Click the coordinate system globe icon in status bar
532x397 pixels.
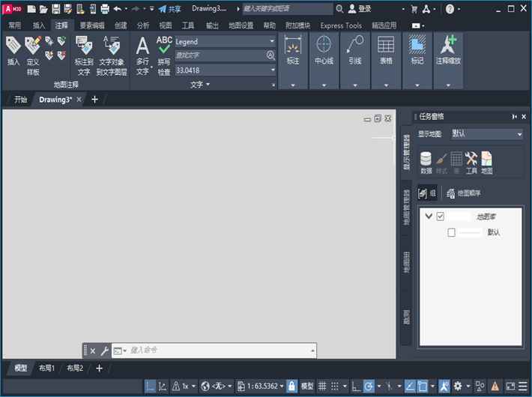pyautogui.click(x=205, y=387)
